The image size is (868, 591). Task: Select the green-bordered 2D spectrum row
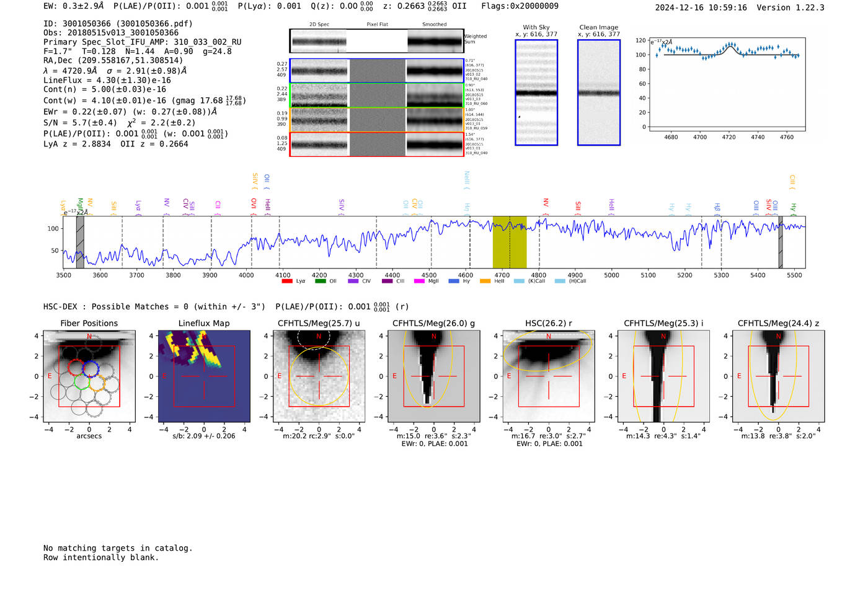376,96
